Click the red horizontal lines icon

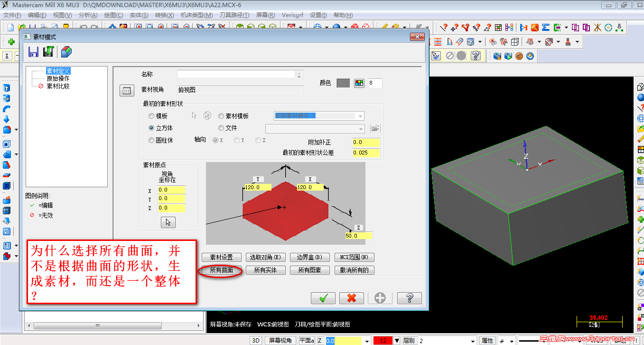point(438,42)
